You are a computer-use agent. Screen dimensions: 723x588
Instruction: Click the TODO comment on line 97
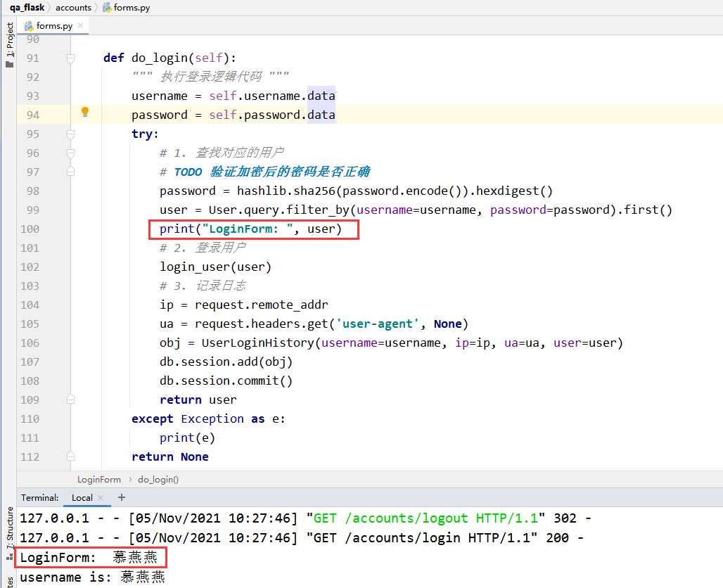[x=264, y=172]
